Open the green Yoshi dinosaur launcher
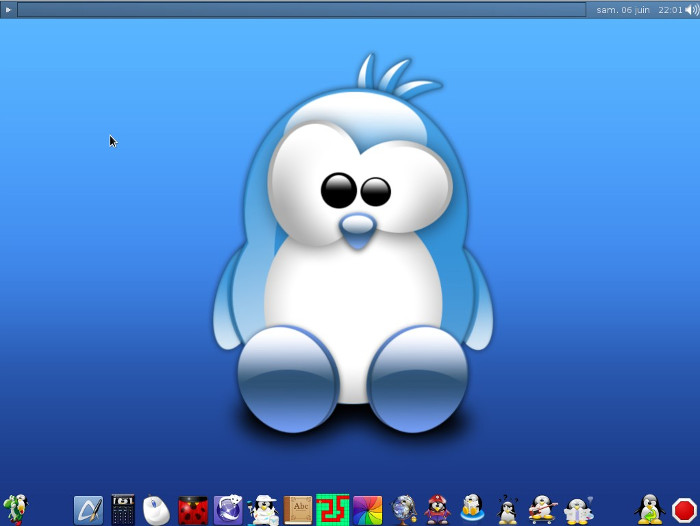 tap(15, 509)
